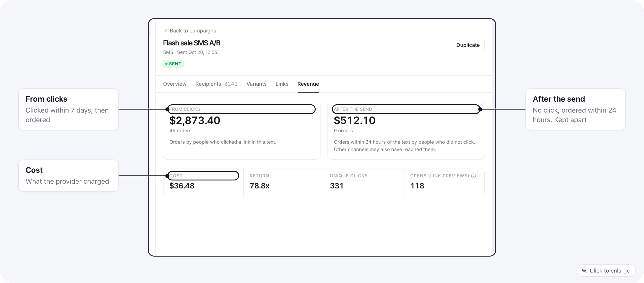This screenshot has width=644, height=283.
Task: Click the OPENS (LINK PREVIEWS) label
Action: (x=439, y=176)
